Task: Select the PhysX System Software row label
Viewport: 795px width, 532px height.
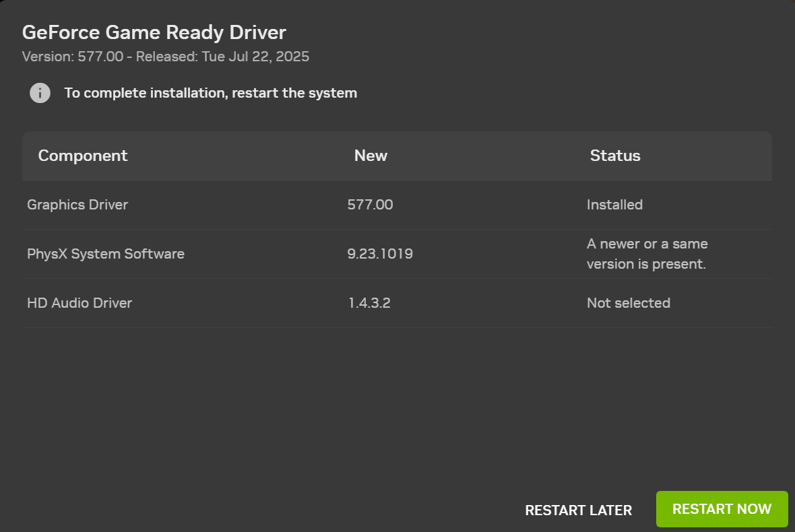Action: (x=106, y=254)
